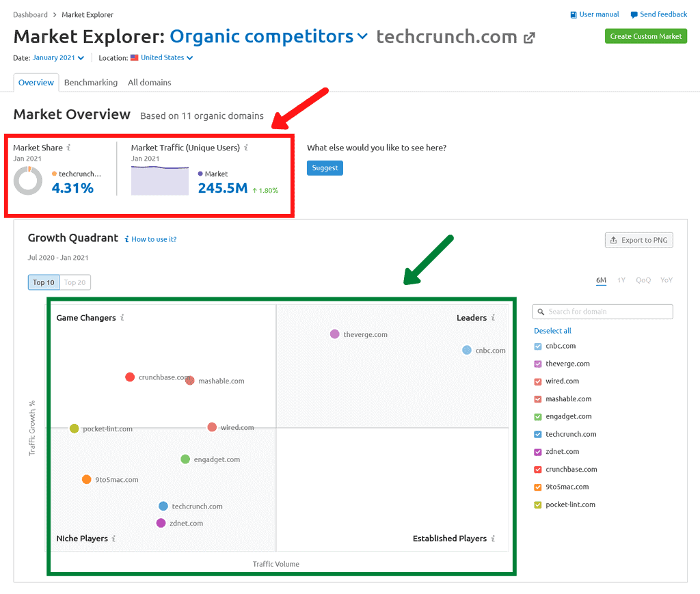Click the Market Share donut chart
The width and height of the screenshot is (700, 594).
click(x=28, y=180)
